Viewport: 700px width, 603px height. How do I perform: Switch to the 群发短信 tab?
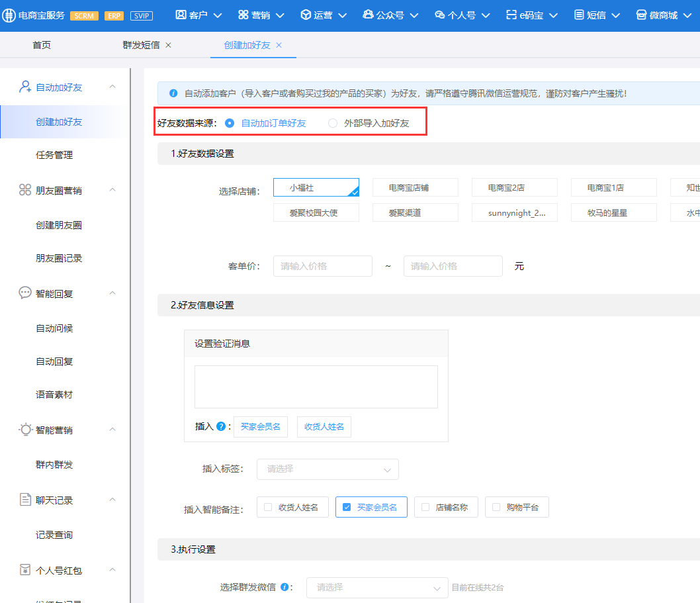point(141,45)
